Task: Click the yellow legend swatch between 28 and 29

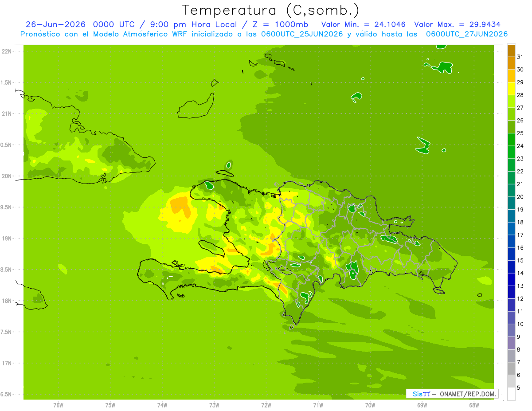Action: coord(511,89)
